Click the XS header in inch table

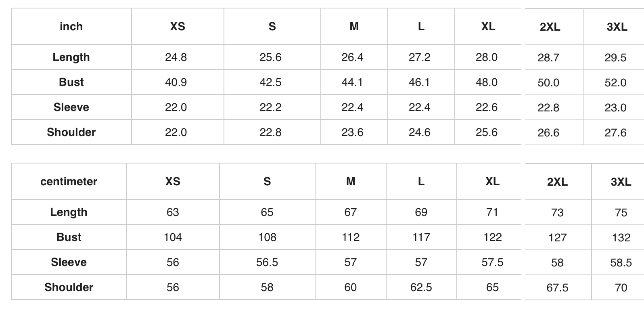coord(178,27)
